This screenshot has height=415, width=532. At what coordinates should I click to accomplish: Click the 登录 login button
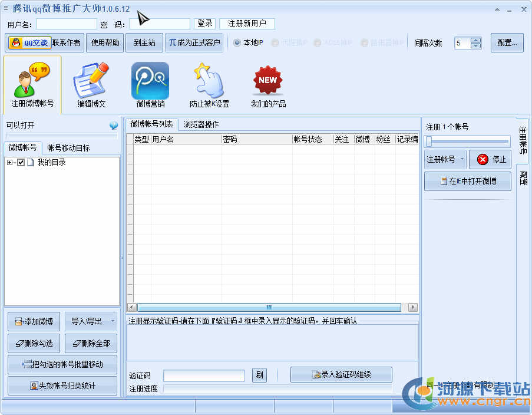(204, 24)
